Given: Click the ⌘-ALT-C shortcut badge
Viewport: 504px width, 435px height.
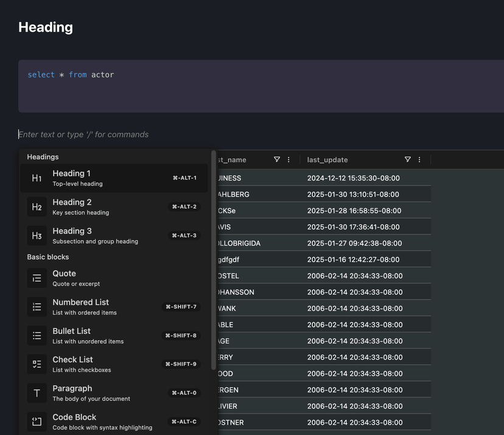Looking at the screenshot, I should (x=184, y=422).
